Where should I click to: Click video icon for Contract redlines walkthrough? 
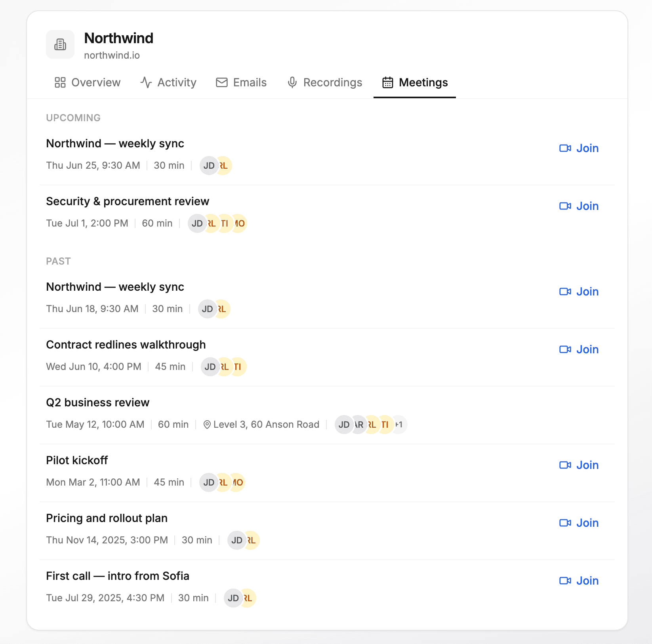coord(565,349)
